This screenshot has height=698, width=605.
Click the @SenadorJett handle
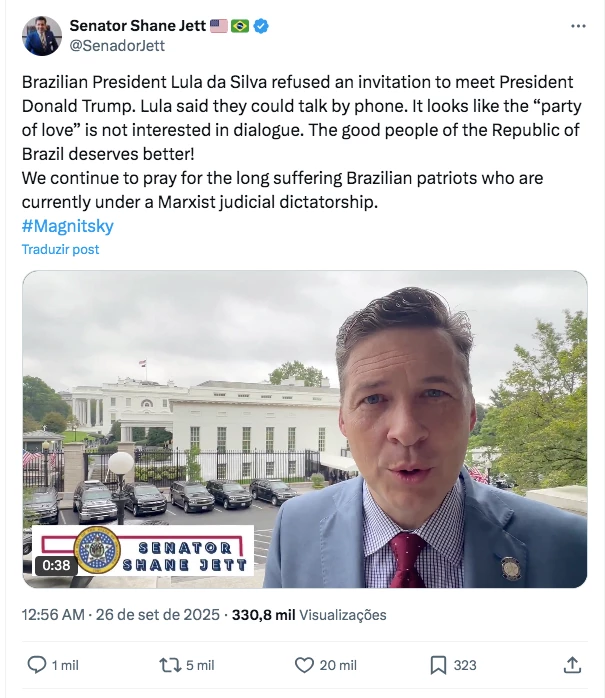[116, 45]
